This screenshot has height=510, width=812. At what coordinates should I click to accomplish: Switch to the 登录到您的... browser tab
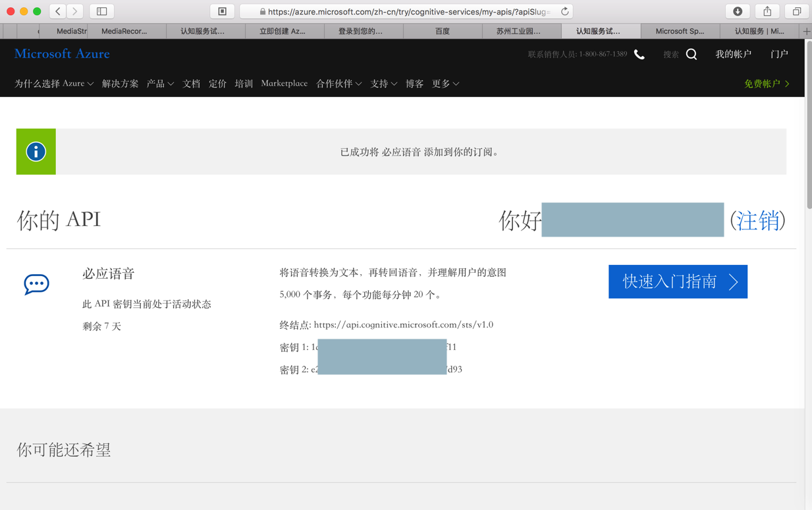(364, 31)
